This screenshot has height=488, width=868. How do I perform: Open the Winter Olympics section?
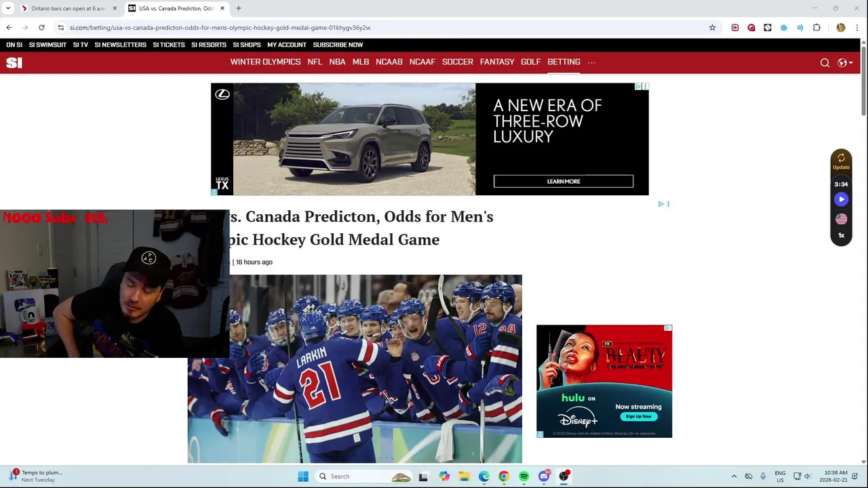[265, 62]
